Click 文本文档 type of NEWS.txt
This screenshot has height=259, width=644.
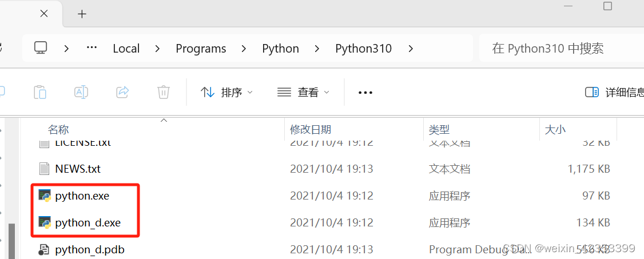click(x=450, y=169)
